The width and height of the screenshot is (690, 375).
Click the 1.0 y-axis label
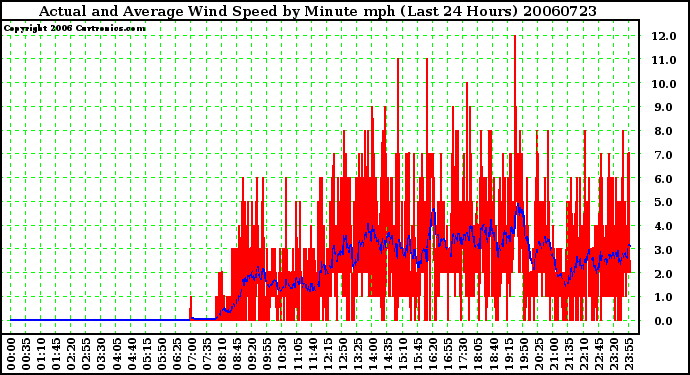coord(664,298)
